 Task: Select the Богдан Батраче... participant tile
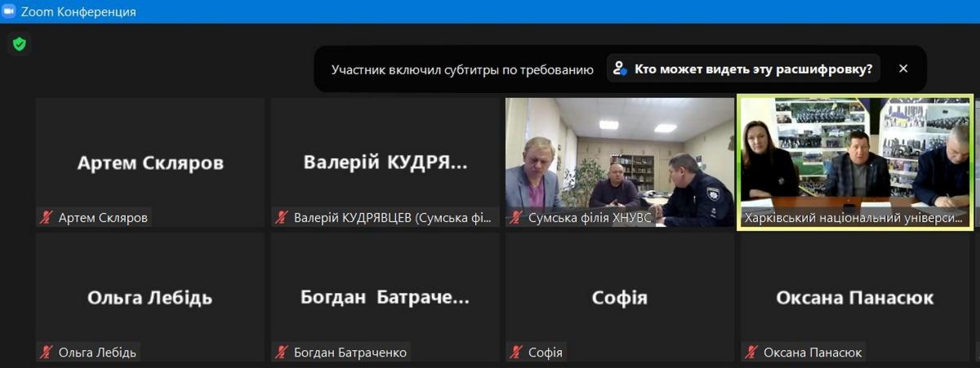pos(385,297)
